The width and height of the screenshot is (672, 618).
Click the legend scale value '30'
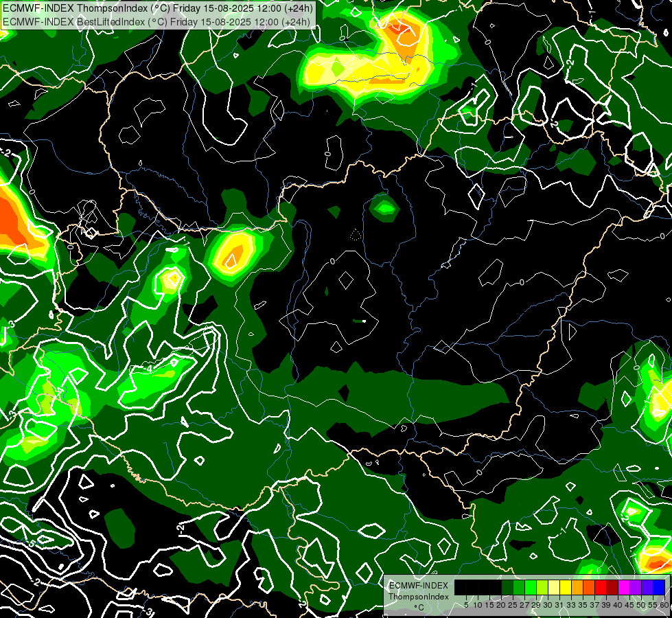[x=548, y=605]
